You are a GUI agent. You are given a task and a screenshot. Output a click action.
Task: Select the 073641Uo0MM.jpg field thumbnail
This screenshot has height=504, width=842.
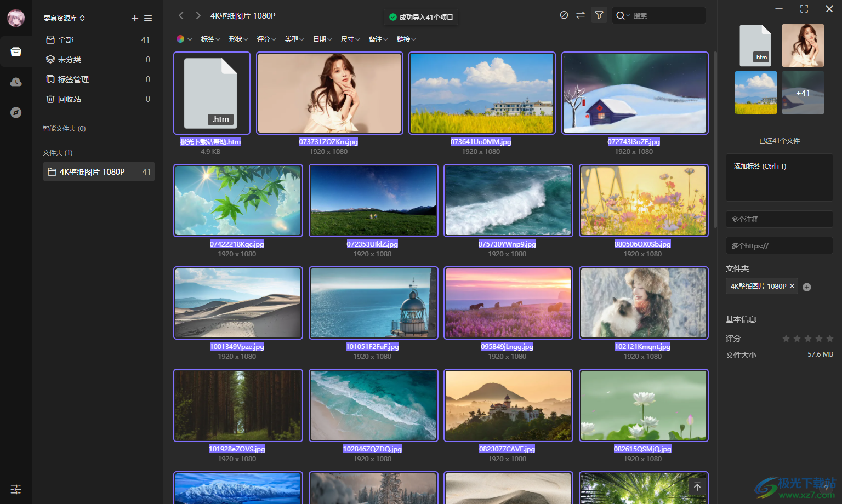(482, 93)
